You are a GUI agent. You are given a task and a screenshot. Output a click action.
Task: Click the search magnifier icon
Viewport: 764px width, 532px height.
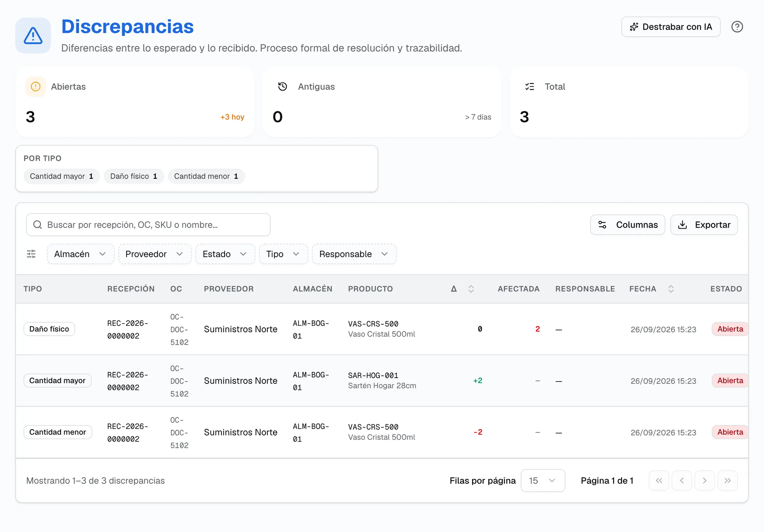click(37, 225)
